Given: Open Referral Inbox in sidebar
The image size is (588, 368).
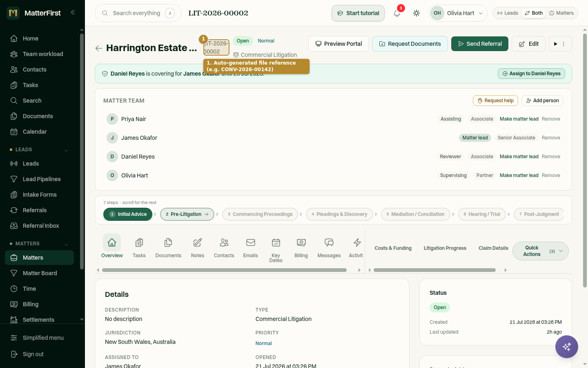Looking at the screenshot, I should pyautogui.click(x=39, y=226).
